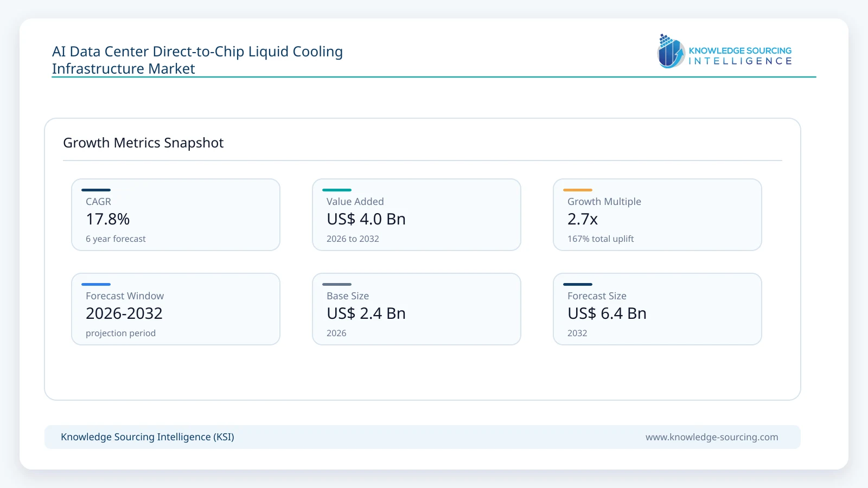Screen dimensions: 868x488
Task: Click the 2032 caption under Forecast Size
Action: 577,333
